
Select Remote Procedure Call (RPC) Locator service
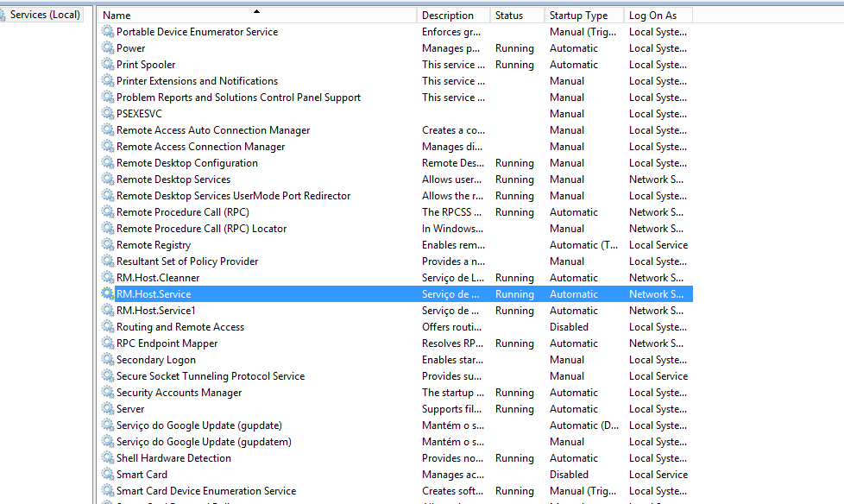point(201,229)
